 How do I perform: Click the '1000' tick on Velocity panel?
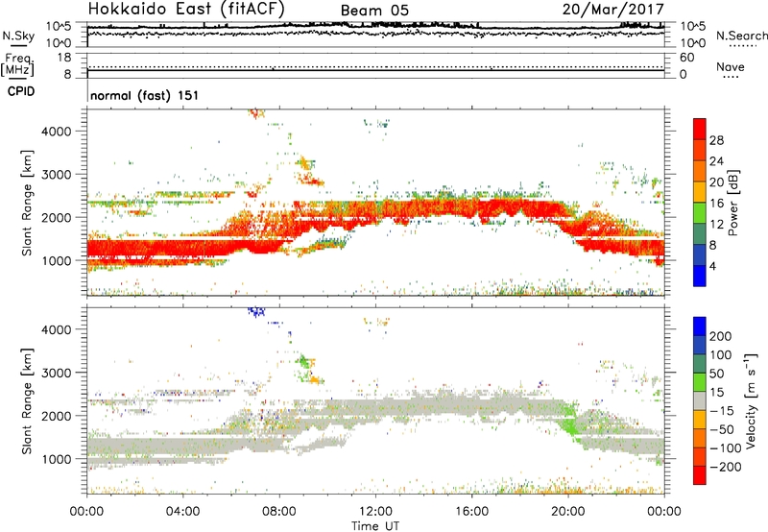[x=57, y=459]
